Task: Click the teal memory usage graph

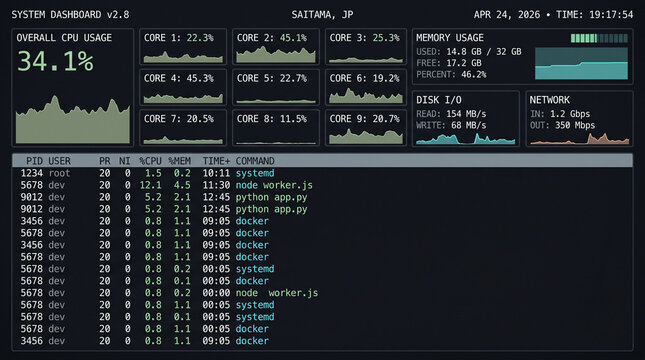Action: [581, 63]
